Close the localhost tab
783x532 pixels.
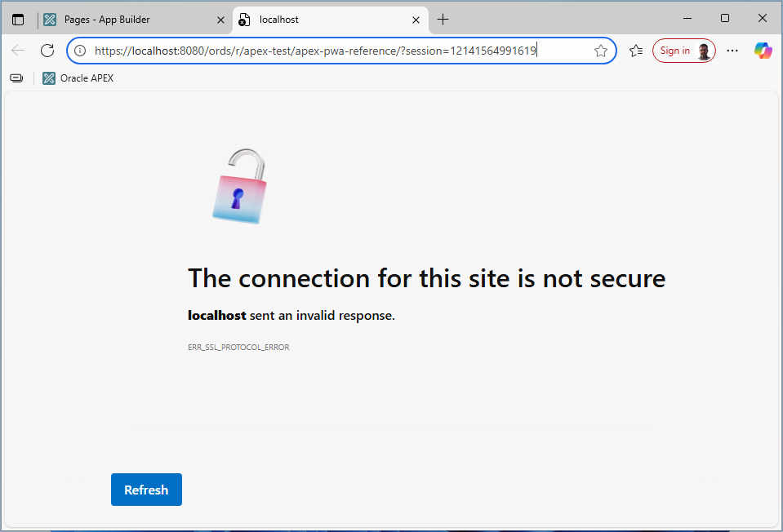click(x=416, y=20)
